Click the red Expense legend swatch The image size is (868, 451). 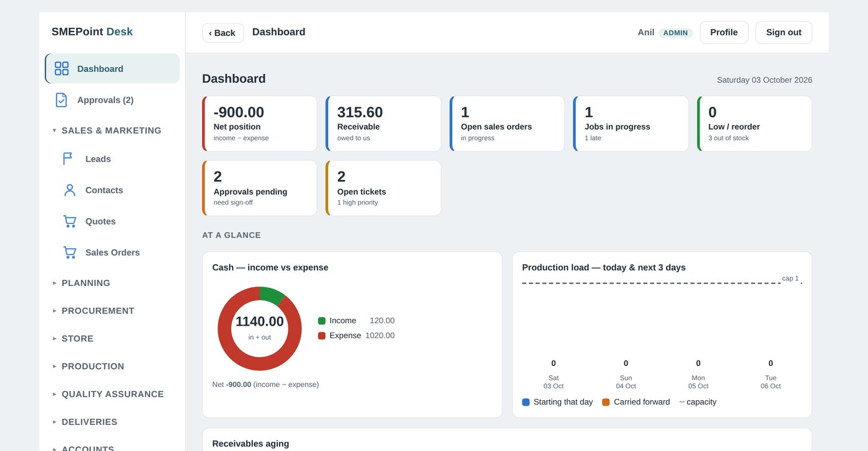322,336
